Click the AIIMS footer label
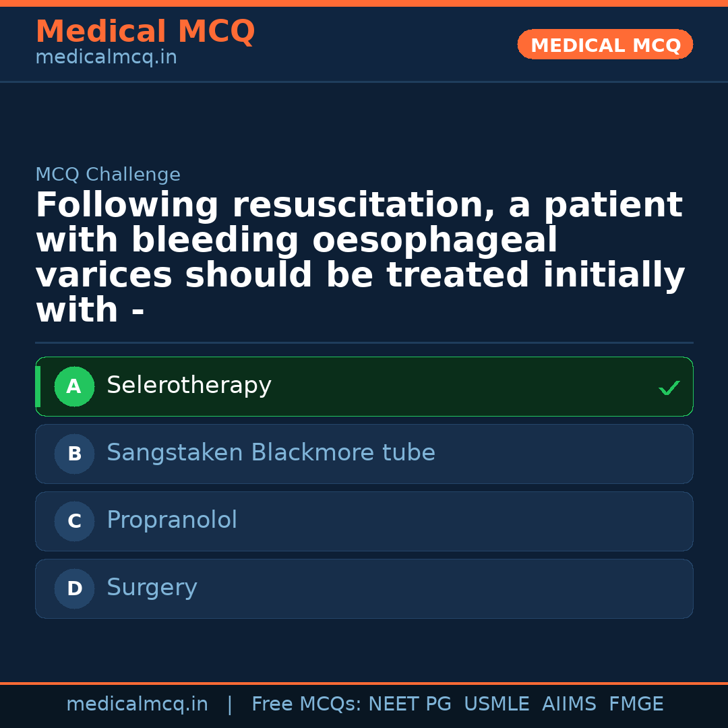728x728 pixels. tap(569, 704)
